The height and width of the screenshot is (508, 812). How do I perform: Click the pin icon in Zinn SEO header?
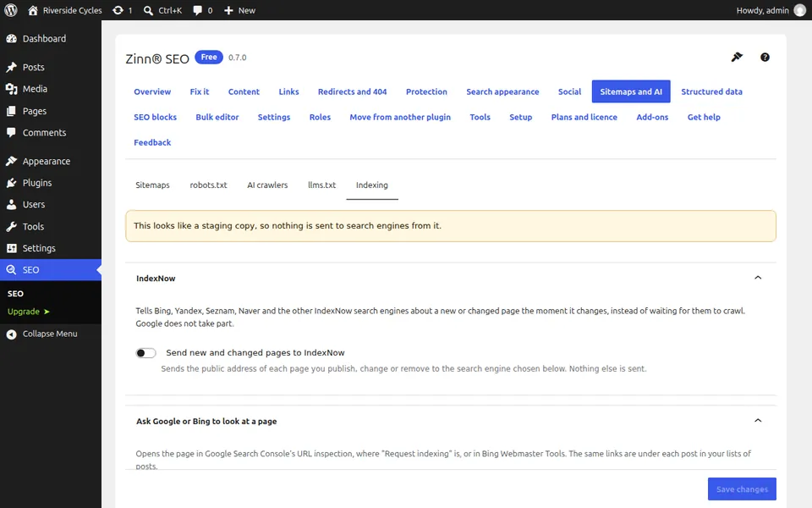737,57
